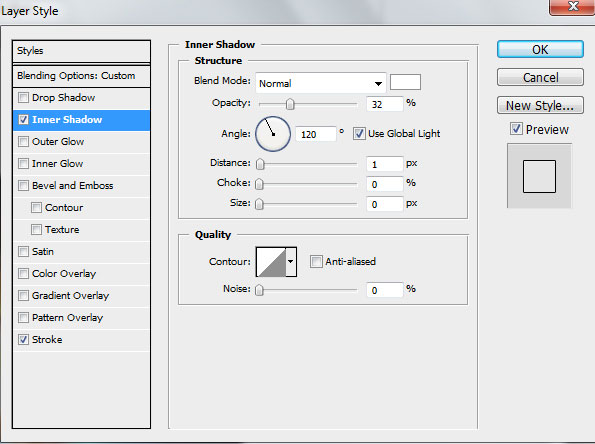Expand the Contour picker arrow
The height and width of the screenshot is (444, 595).
(x=291, y=262)
